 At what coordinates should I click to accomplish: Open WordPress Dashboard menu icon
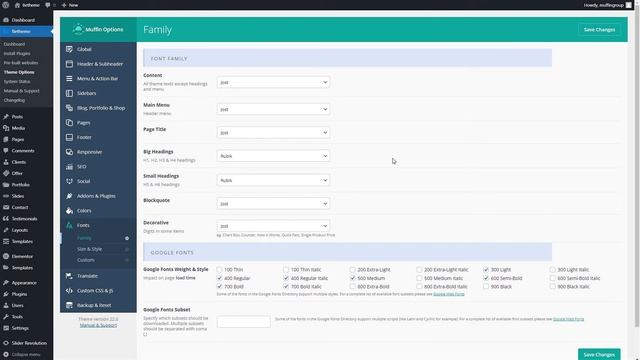[x=6, y=20]
